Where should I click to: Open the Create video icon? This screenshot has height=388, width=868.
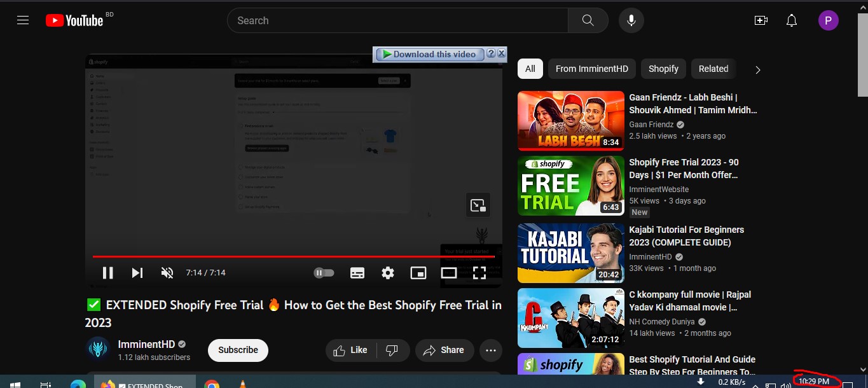point(761,20)
